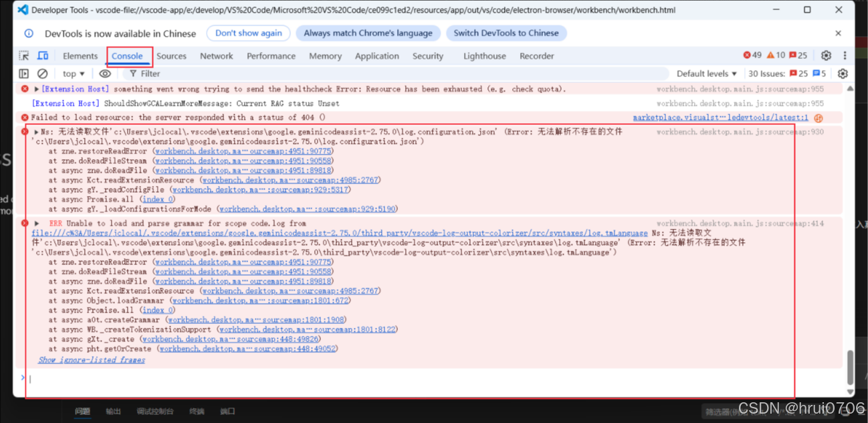Open a0t.createGrammar sourcemap:1801:1908 link

pos(257,320)
